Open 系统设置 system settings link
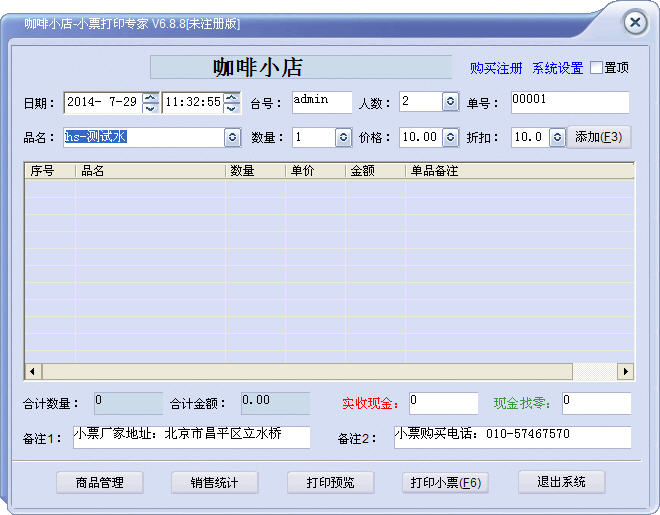The image size is (660, 515). click(x=557, y=68)
